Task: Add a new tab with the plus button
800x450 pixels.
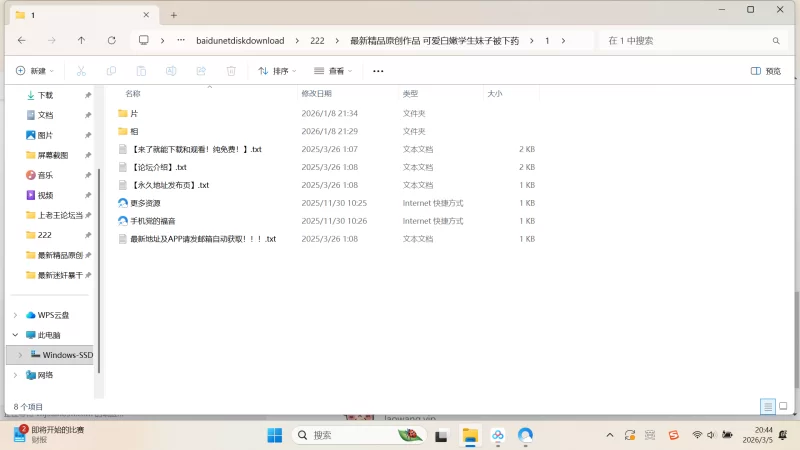Action: tap(173, 15)
